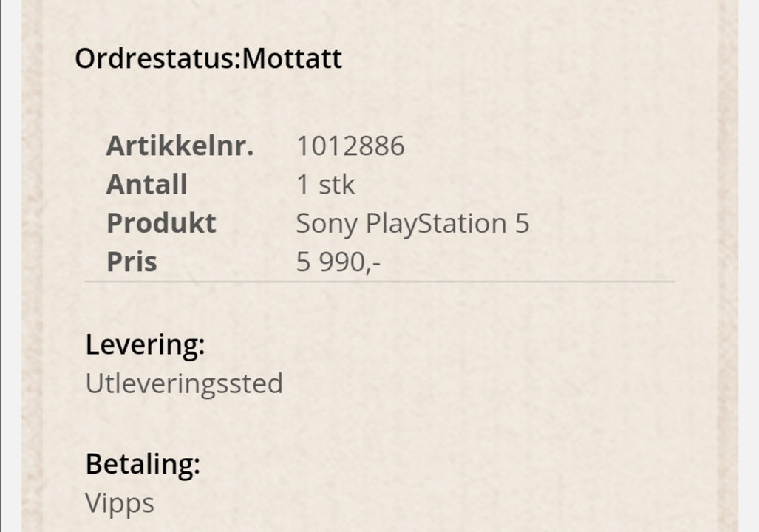
Task: Click article number 1012886
Action: (350, 146)
